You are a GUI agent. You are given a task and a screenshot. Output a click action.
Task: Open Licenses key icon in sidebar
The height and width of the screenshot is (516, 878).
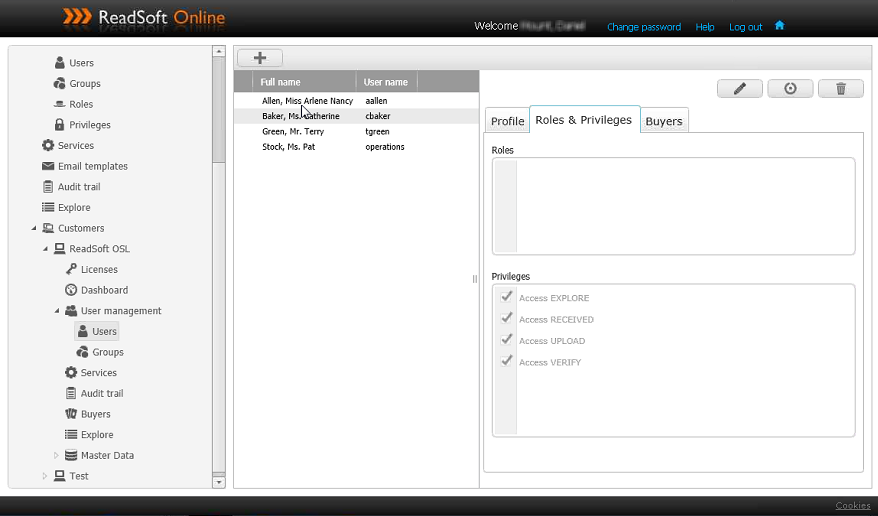[71, 269]
